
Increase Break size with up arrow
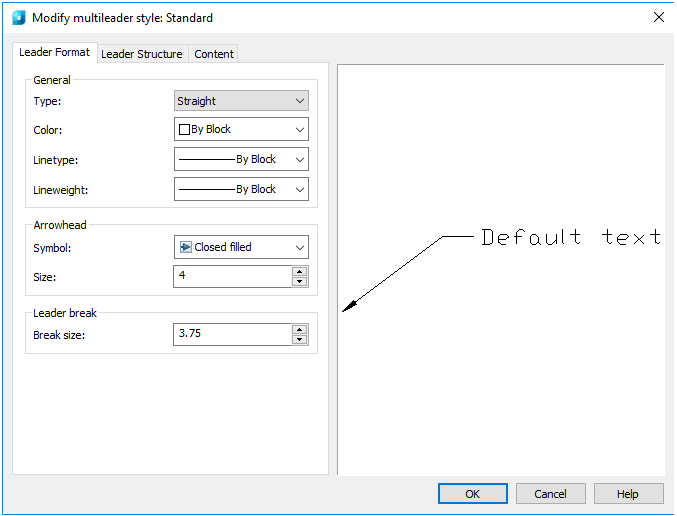(x=299, y=329)
